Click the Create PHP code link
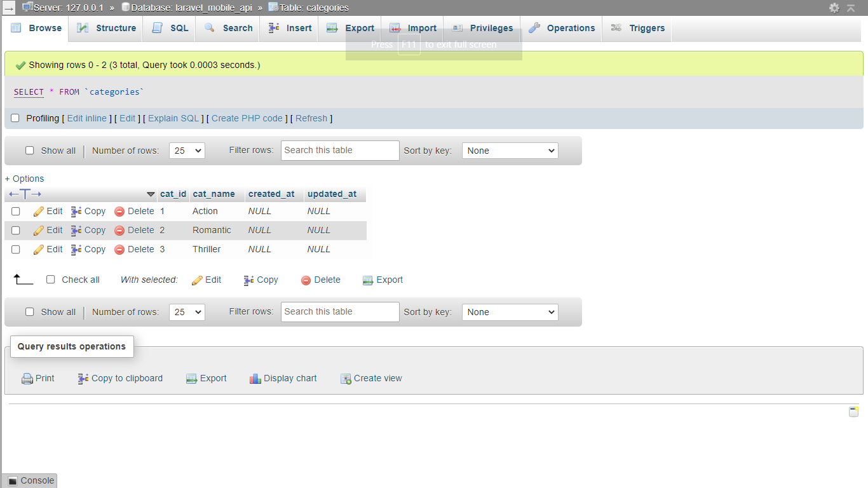Image resolution: width=868 pixels, height=488 pixels. (x=247, y=118)
